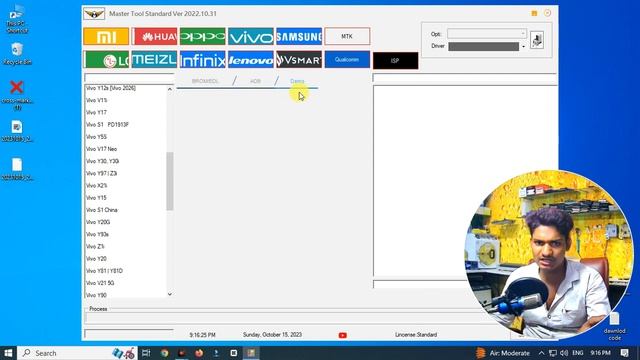
Task: Select Vivo Y51 / Y51D entry
Action: [104, 271]
